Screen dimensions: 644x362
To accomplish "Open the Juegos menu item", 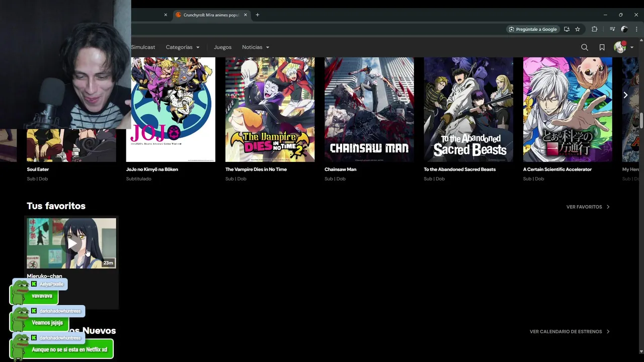I will pos(222,47).
